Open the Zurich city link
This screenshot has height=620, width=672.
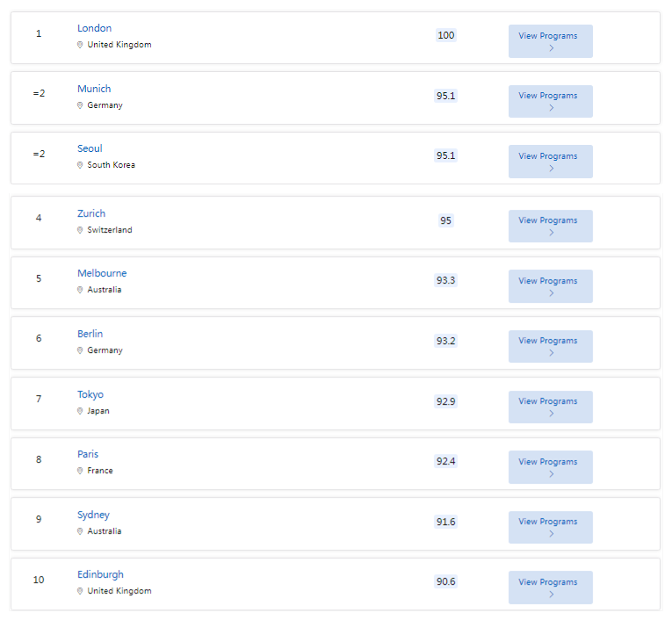tap(91, 213)
